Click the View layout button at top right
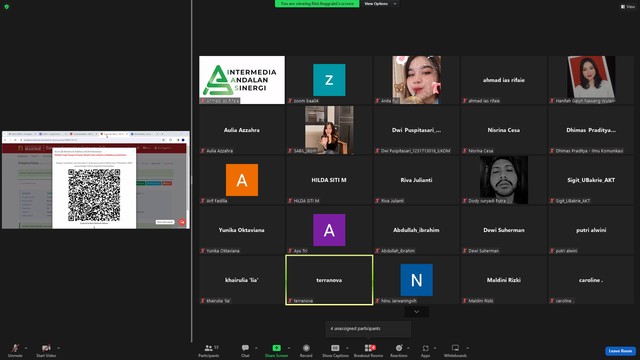This screenshot has width=640, height=360. tap(628, 7)
